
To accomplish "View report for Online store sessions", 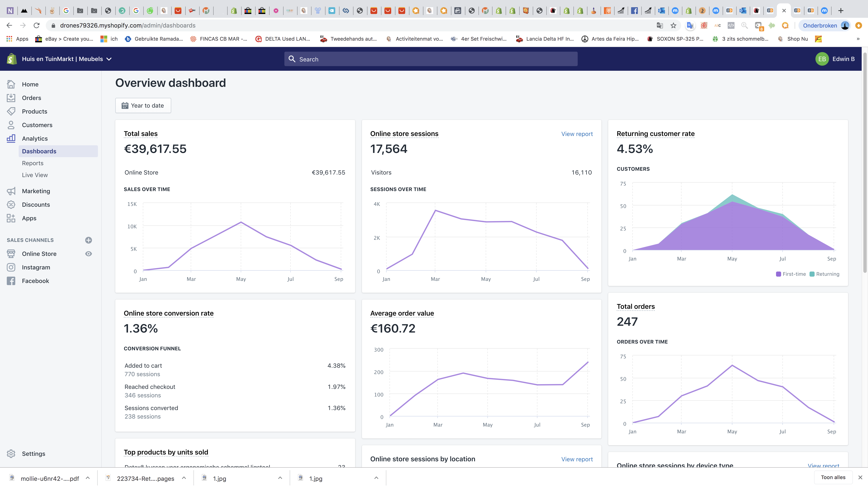I will click(x=577, y=134).
